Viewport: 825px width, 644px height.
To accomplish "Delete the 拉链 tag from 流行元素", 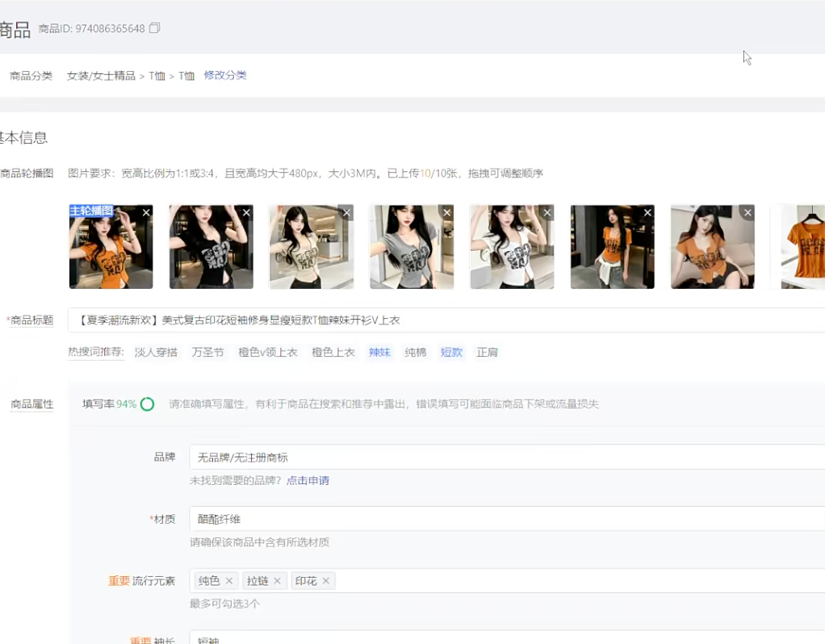I will click(277, 581).
